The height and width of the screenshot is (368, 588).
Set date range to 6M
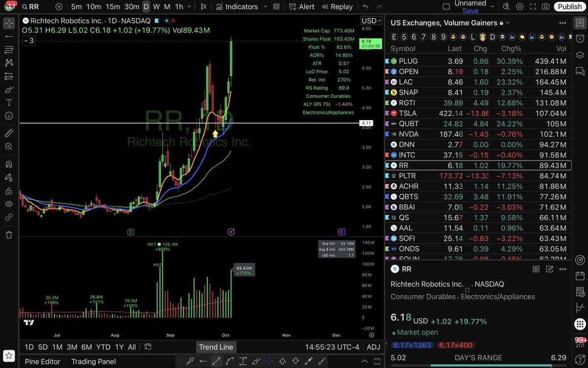tap(86, 347)
